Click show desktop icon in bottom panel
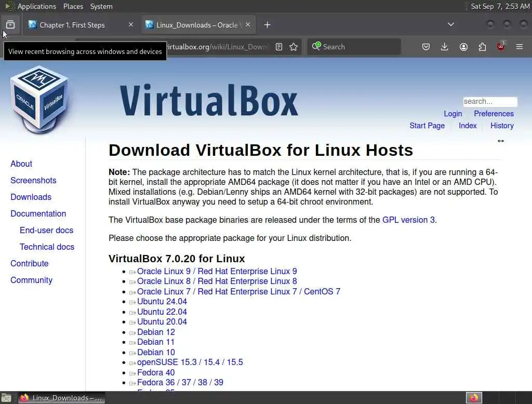532x404 pixels. [x=6, y=398]
